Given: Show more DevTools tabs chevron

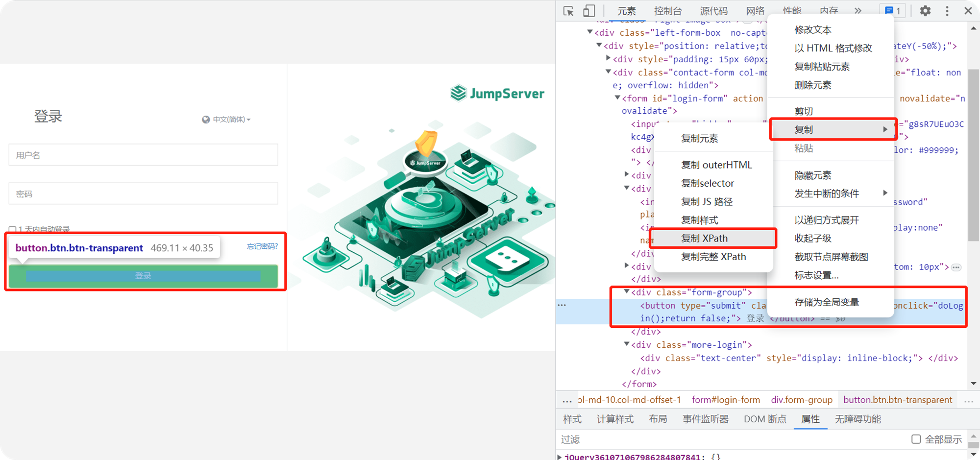Looking at the screenshot, I should (858, 11).
